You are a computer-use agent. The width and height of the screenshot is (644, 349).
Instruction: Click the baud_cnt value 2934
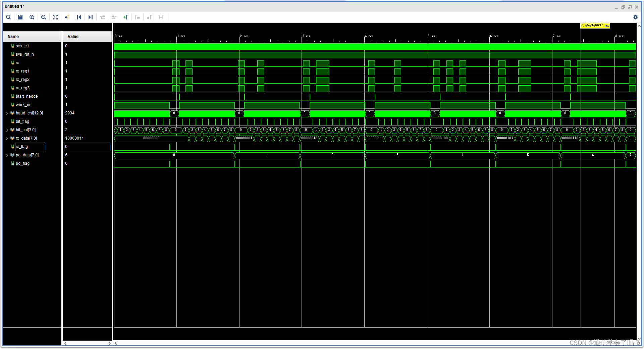[70, 113]
